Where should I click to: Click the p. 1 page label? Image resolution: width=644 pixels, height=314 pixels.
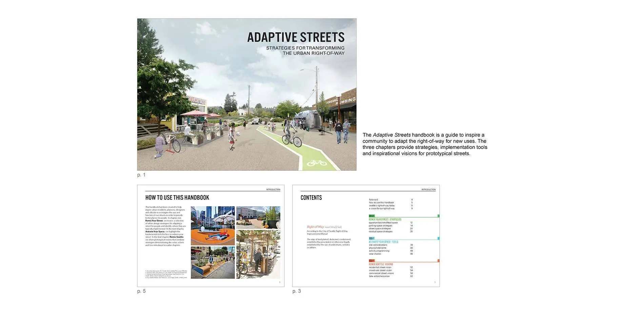pos(141,175)
